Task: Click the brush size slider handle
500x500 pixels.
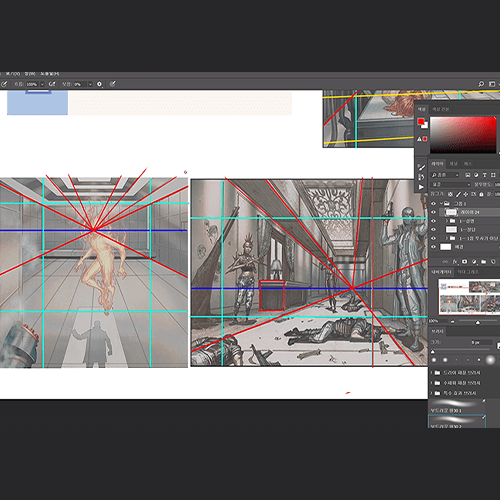Action: 433,351
